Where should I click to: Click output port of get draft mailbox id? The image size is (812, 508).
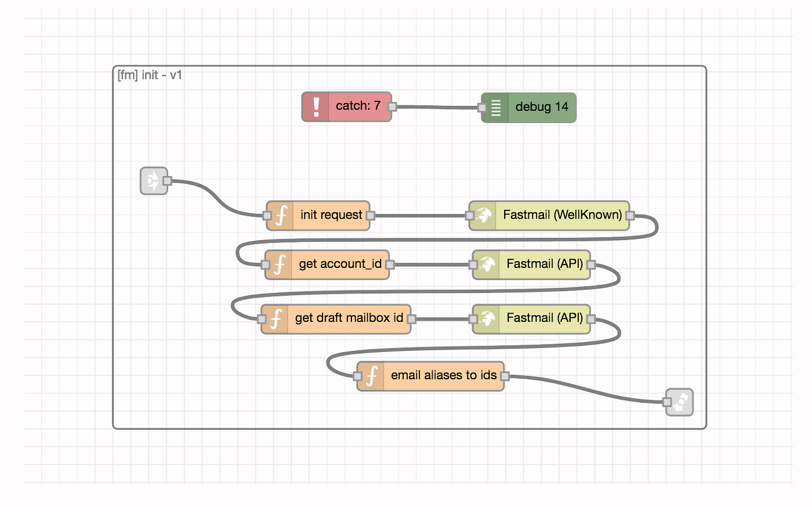[412, 319]
